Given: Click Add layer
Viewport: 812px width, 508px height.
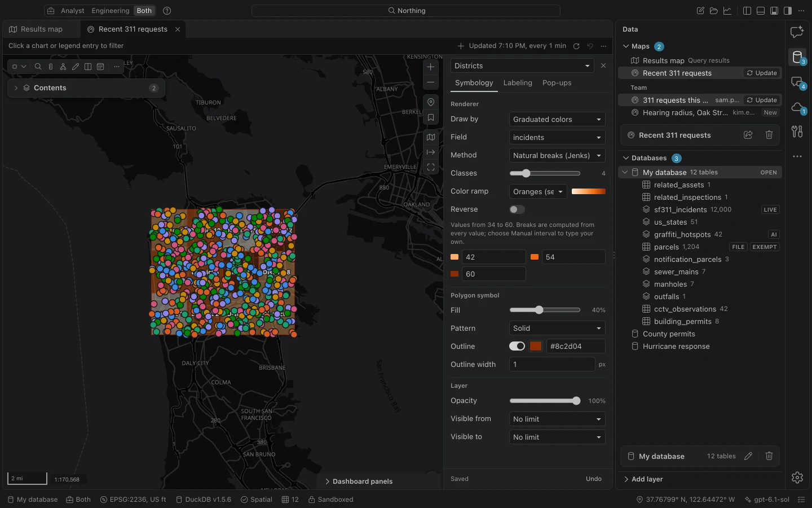Looking at the screenshot, I should tap(647, 479).
